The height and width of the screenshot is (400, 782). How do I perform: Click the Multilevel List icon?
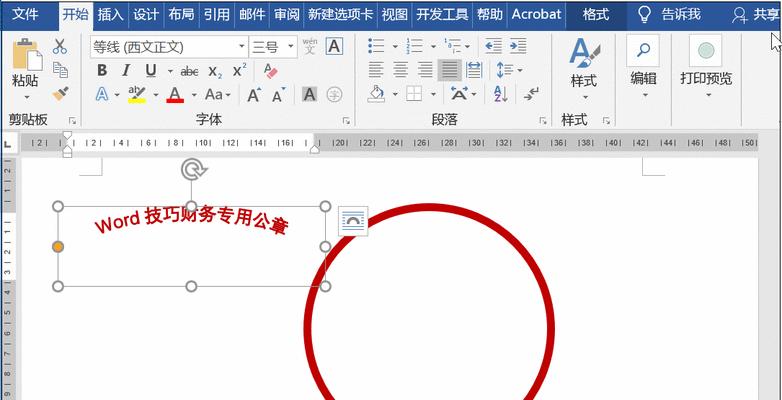pos(452,46)
